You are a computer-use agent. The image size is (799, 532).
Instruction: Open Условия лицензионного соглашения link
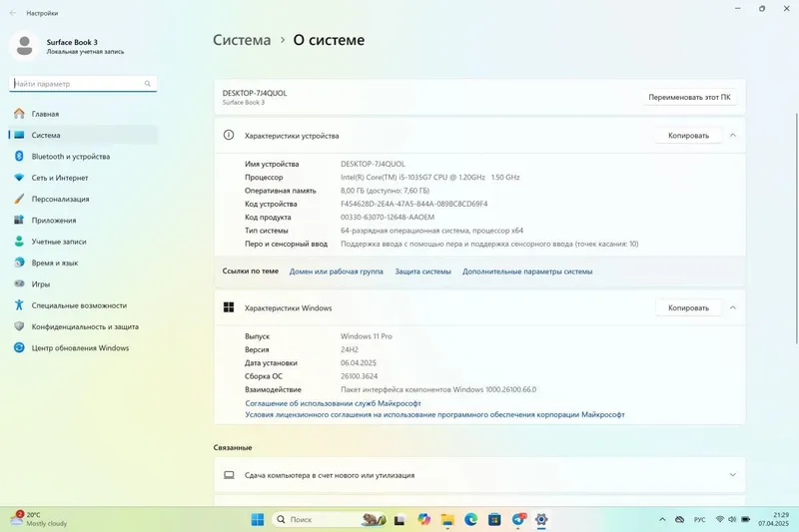tap(434, 415)
